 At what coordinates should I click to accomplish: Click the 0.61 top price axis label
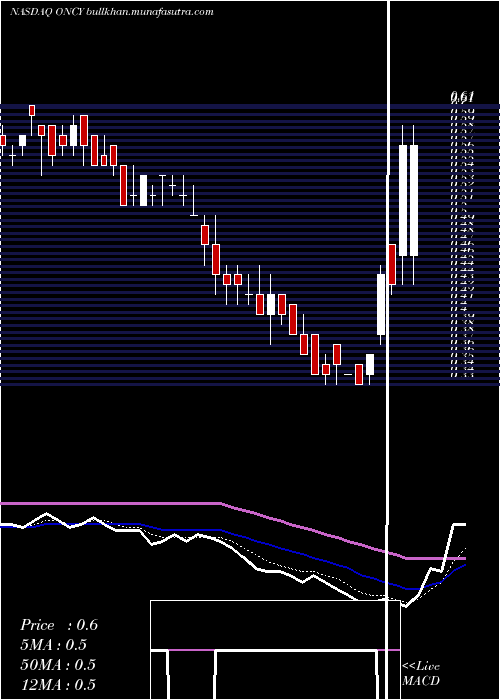[462, 96]
